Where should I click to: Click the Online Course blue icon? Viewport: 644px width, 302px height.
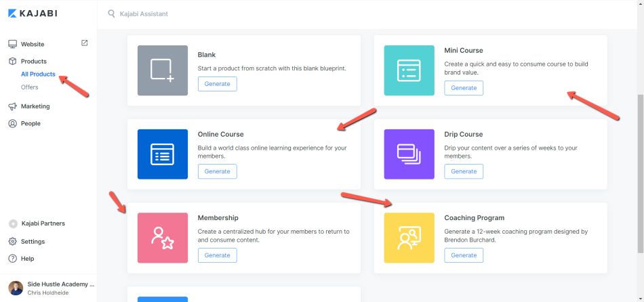coord(163,154)
